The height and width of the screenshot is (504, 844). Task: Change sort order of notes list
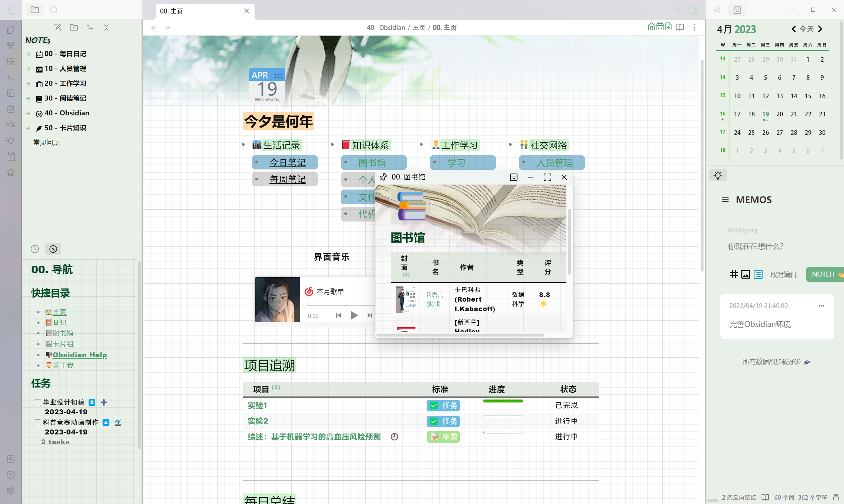coord(90,27)
